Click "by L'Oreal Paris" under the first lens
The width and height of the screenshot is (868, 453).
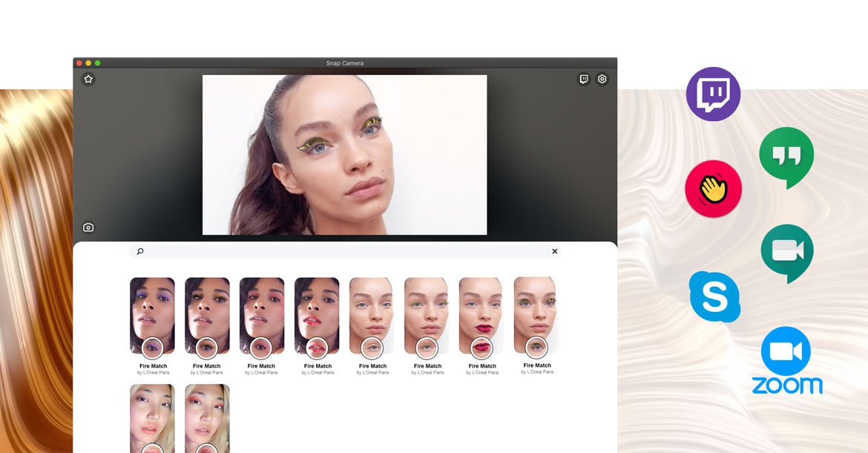click(x=154, y=373)
